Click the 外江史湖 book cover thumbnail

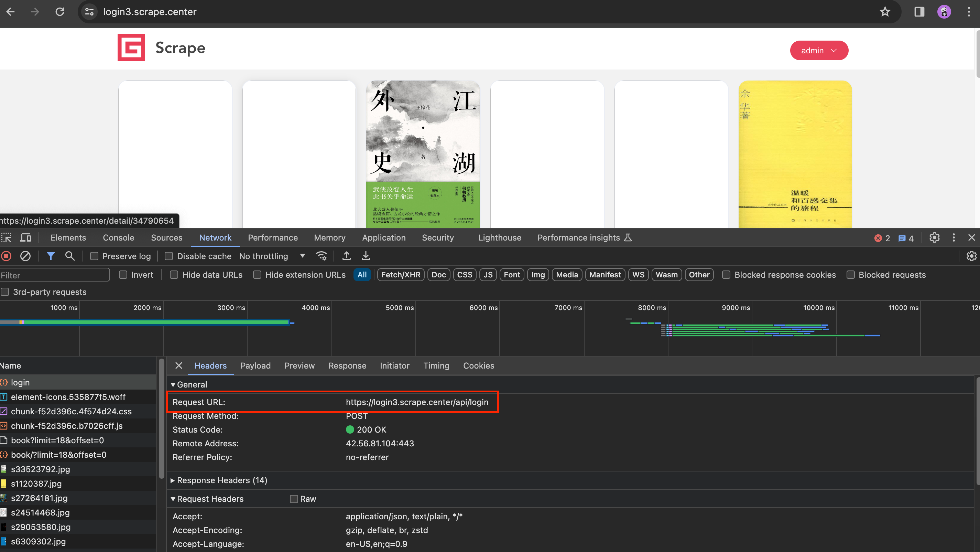(x=423, y=154)
